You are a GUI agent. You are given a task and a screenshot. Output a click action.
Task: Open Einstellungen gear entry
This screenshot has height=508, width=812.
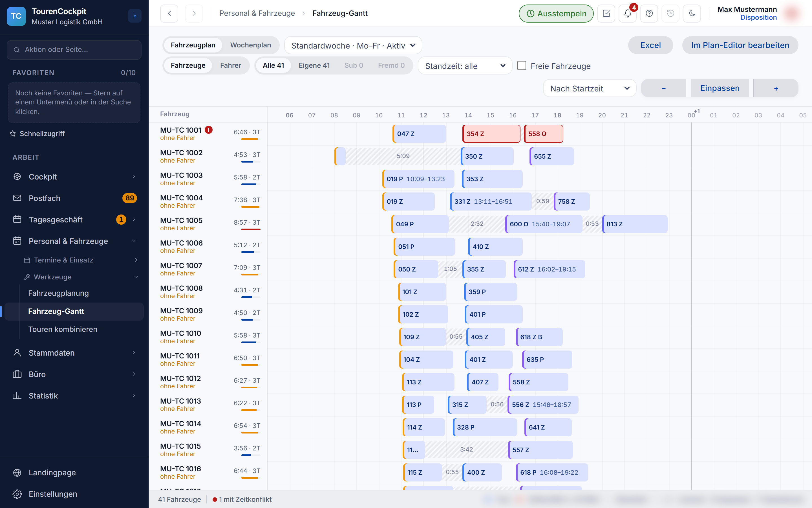(74, 494)
